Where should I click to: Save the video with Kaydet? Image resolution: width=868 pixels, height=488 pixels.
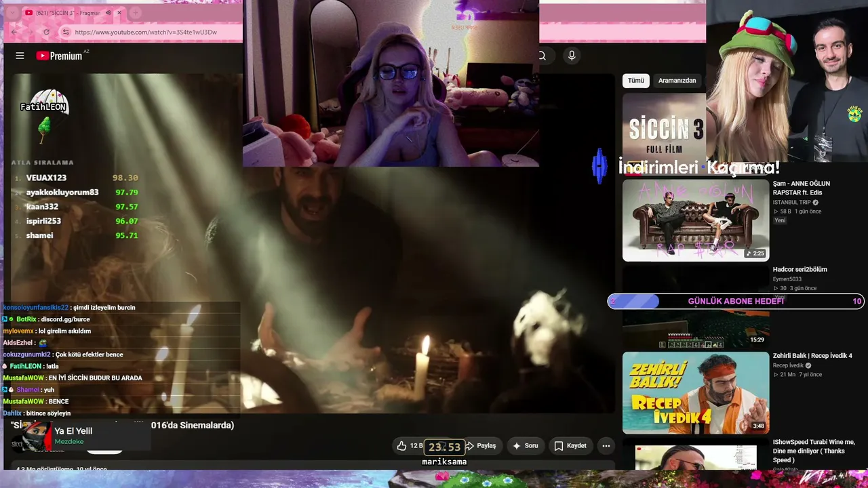point(570,446)
